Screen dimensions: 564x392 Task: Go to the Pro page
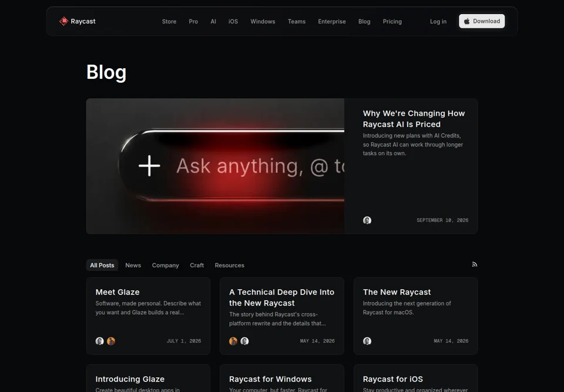(x=193, y=22)
